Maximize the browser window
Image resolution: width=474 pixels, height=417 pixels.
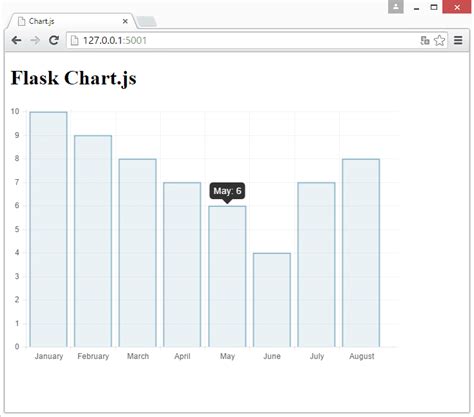tap(434, 7)
